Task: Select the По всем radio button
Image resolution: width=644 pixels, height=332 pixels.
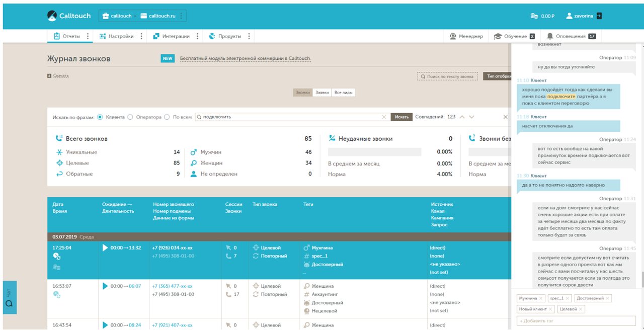Action: (167, 117)
